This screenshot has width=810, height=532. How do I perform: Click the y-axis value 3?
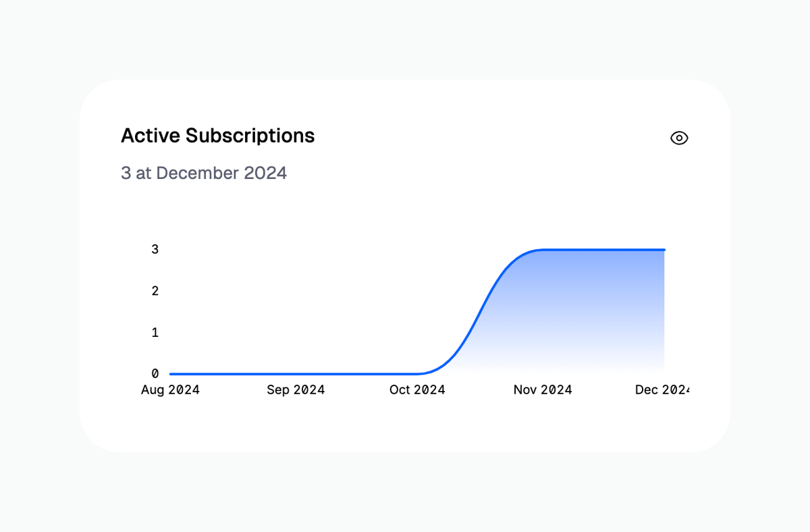click(155, 249)
